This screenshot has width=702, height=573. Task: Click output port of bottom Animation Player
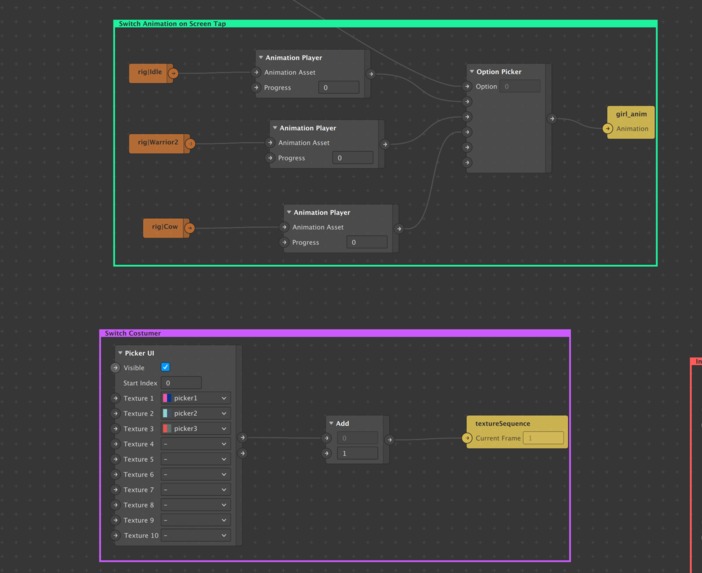click(399, 229)
